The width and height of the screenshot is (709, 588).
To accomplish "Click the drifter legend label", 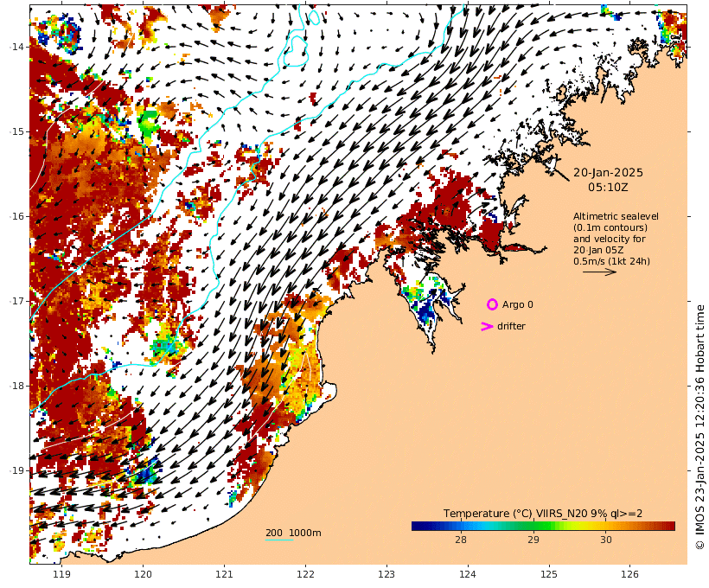I will [511, 326].
